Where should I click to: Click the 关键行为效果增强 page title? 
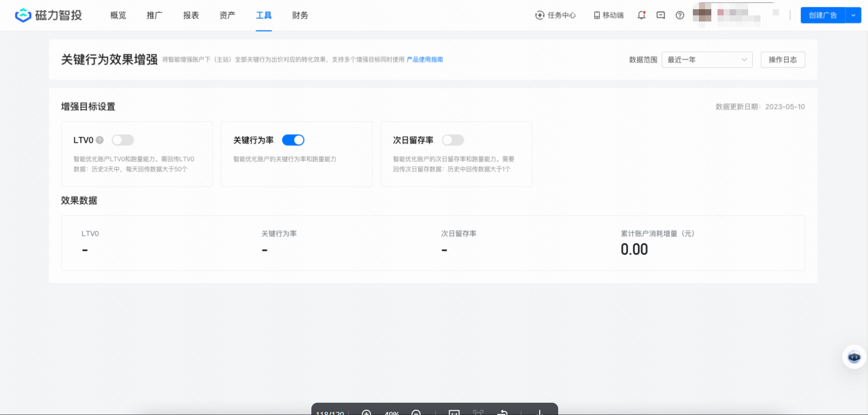(110, 60)
